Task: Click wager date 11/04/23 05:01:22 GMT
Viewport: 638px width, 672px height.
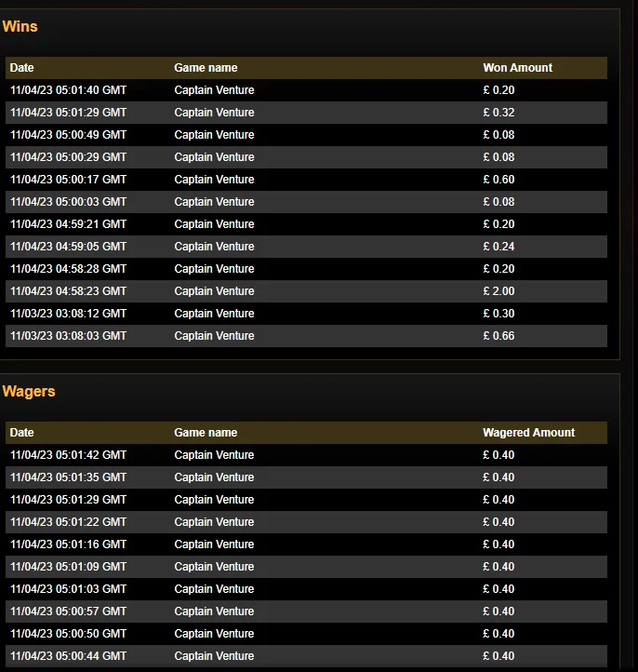Action: click(69, 521)
